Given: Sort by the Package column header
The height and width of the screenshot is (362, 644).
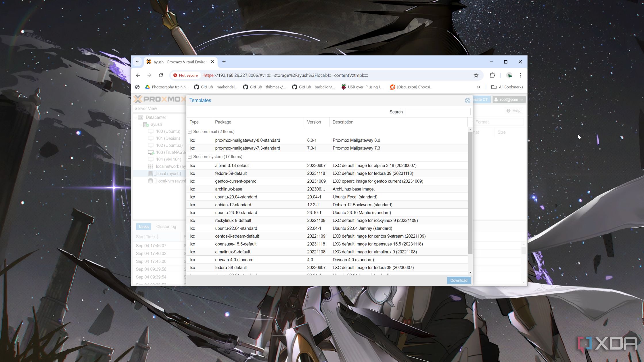Looking at the screenshot, I should (258, 122).
